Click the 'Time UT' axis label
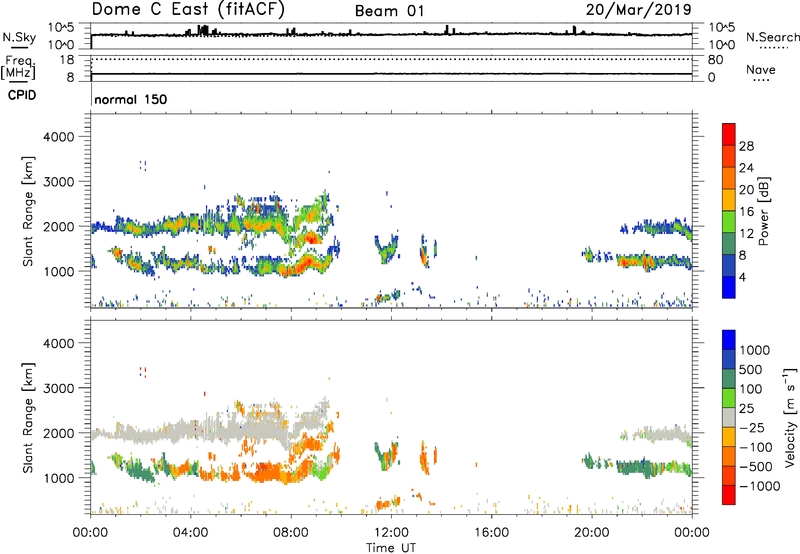 point(391,548)
